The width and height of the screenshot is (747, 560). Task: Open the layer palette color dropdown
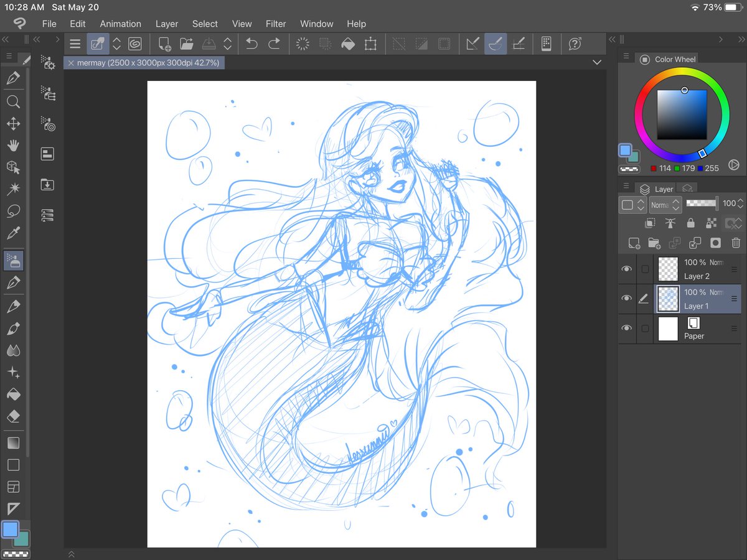(632, 205)
